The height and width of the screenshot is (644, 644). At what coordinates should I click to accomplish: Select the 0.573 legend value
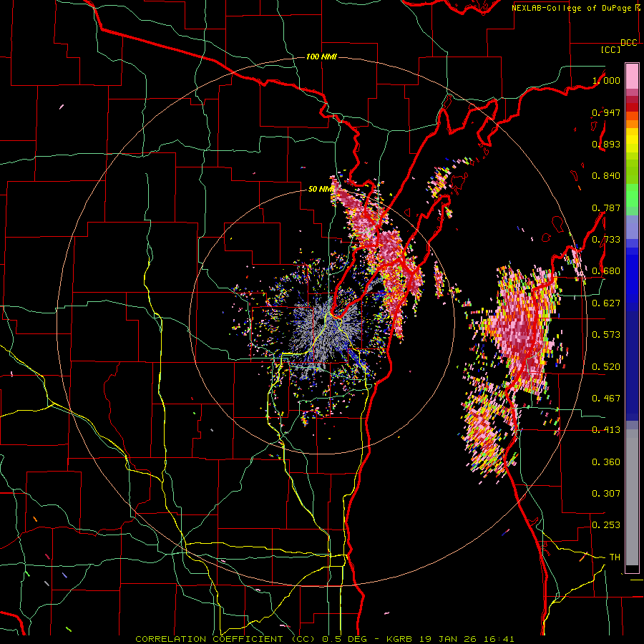[x=606, y=335]
